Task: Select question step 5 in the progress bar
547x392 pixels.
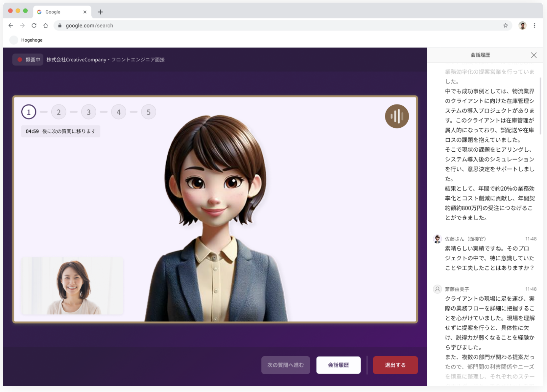Action: [149, 112]
